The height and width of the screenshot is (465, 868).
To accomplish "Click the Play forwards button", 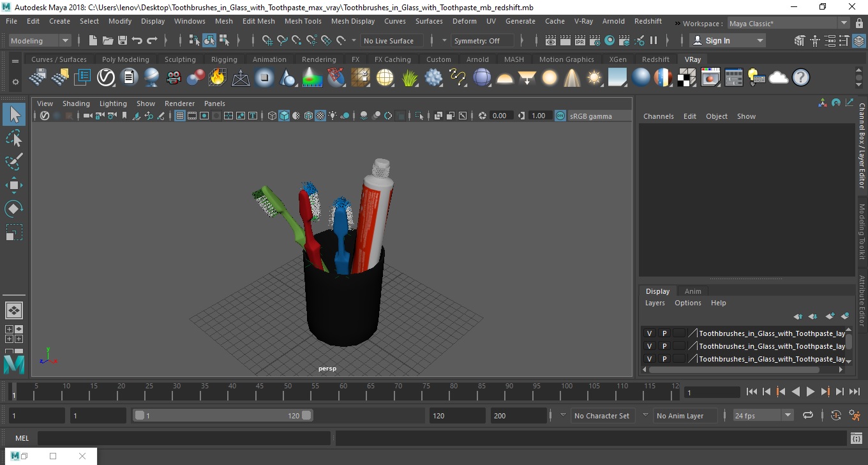I will 810,392.
